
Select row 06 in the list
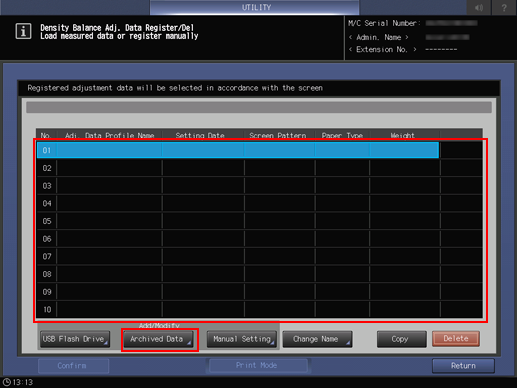click(x=238, y=239)
